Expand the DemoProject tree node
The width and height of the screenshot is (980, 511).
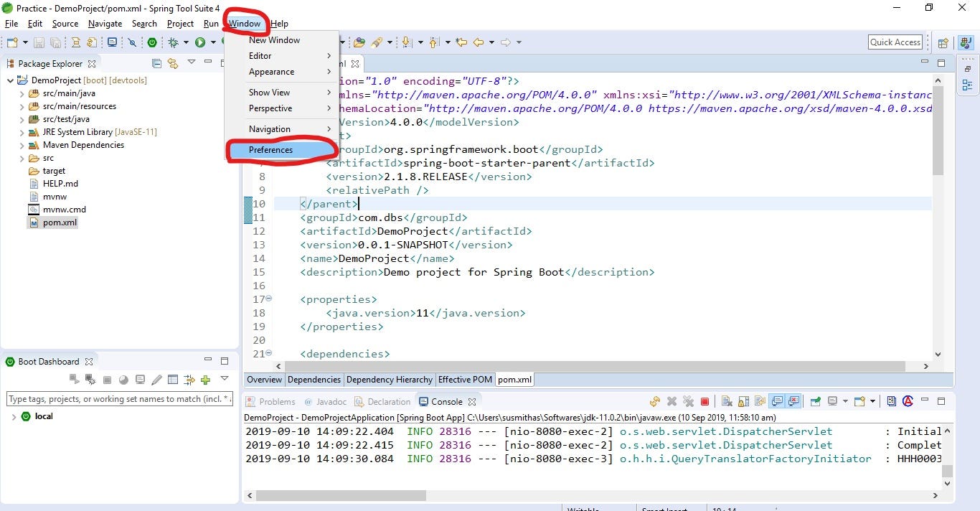tap(10, 80)
